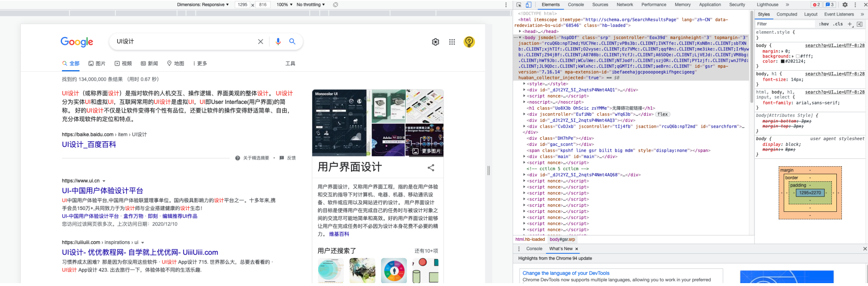Viewport: 868px width, 286px height.
Task: Open the 维基百科 link
Action: pos(339,234)
